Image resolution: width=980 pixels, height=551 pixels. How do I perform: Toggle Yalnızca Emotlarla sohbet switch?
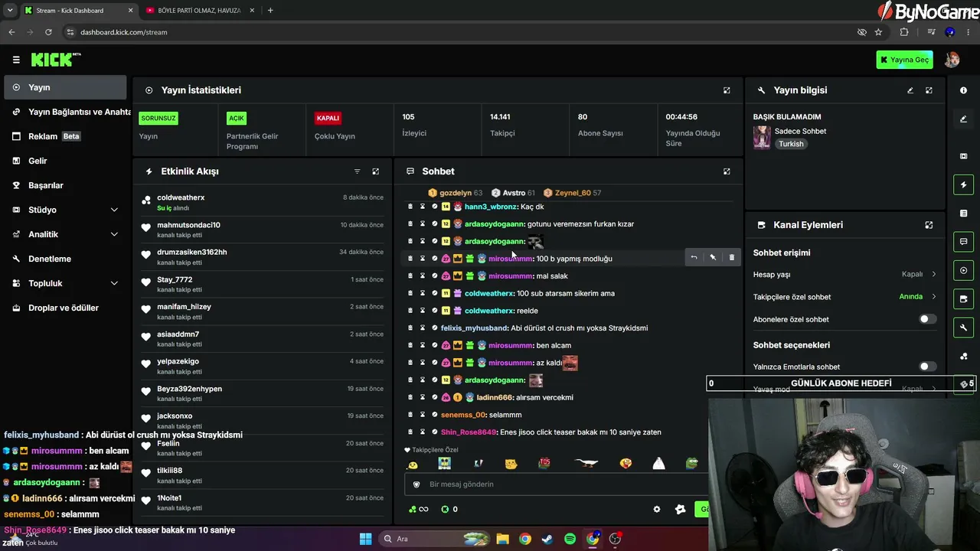click(x=927, y=367)
